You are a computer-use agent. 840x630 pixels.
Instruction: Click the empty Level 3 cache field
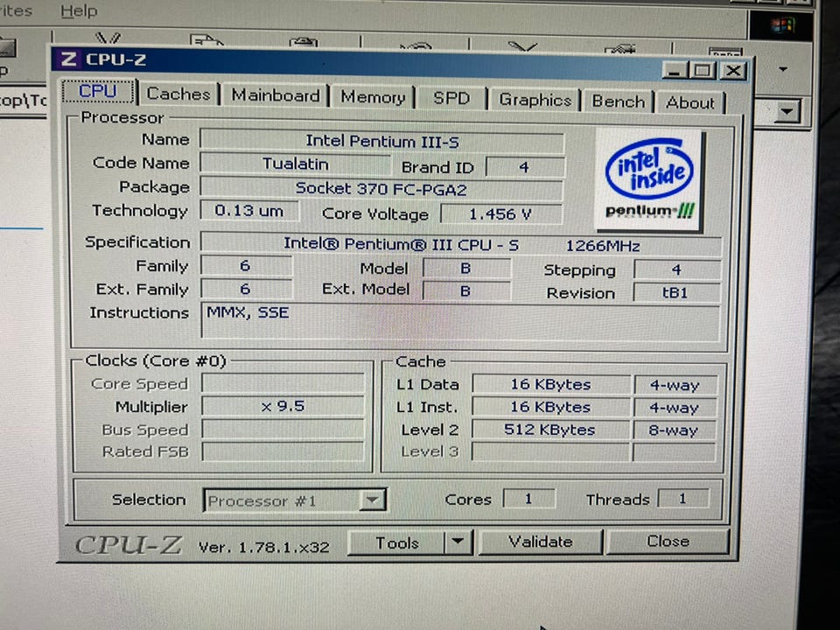(550, 451)
